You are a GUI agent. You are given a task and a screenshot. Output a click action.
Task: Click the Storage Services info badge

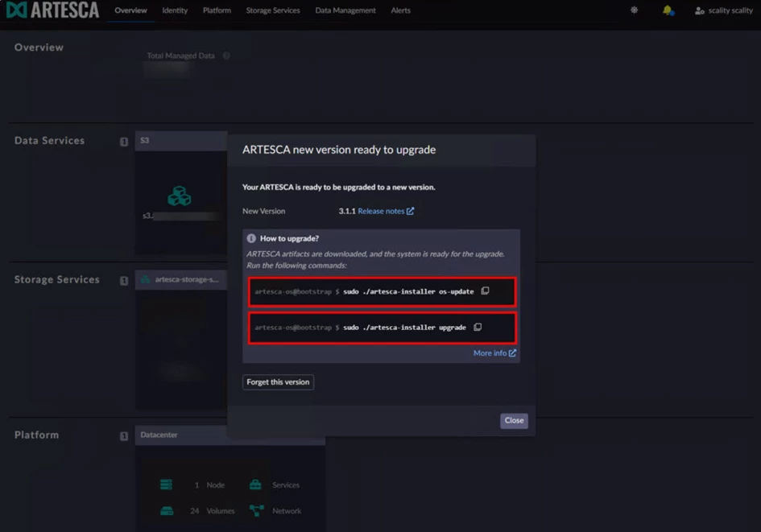[124, 281]
